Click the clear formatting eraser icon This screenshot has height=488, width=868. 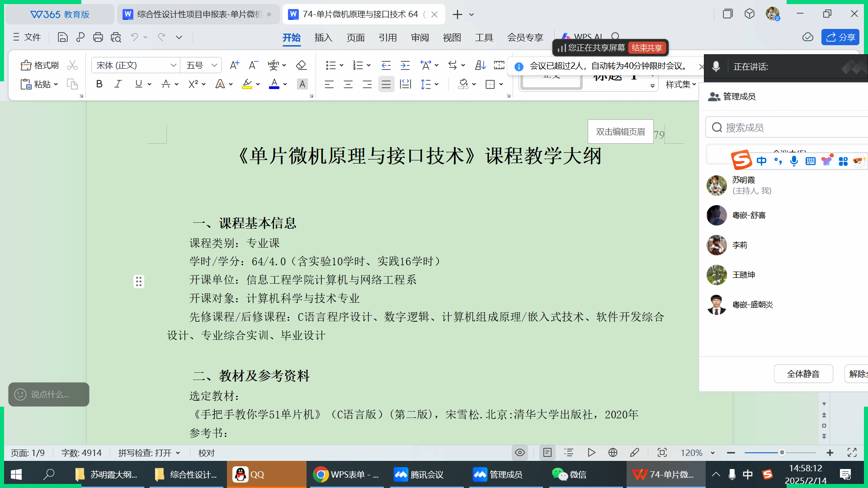coord(301,66)
